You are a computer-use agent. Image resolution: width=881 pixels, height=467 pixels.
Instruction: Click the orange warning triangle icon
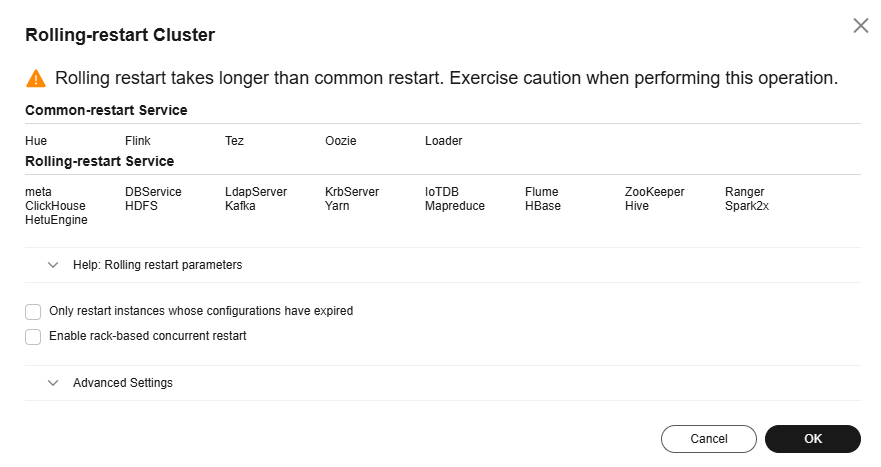[x=36, y=78]
